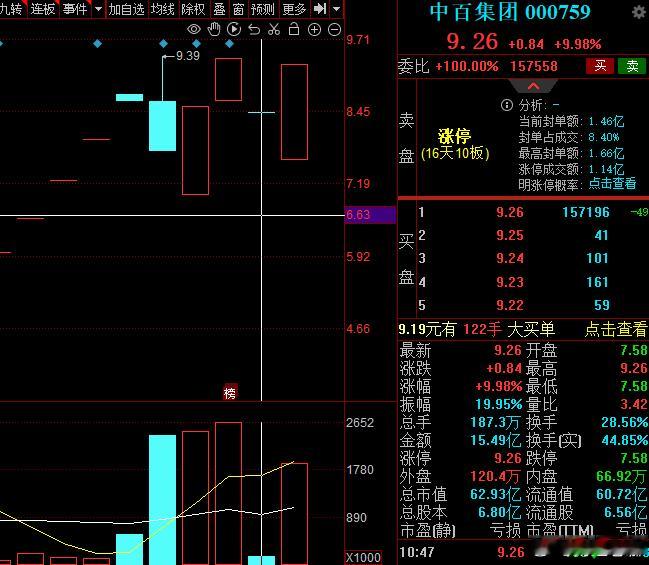Click the skip-to-end arrow icon

point(320,8)
